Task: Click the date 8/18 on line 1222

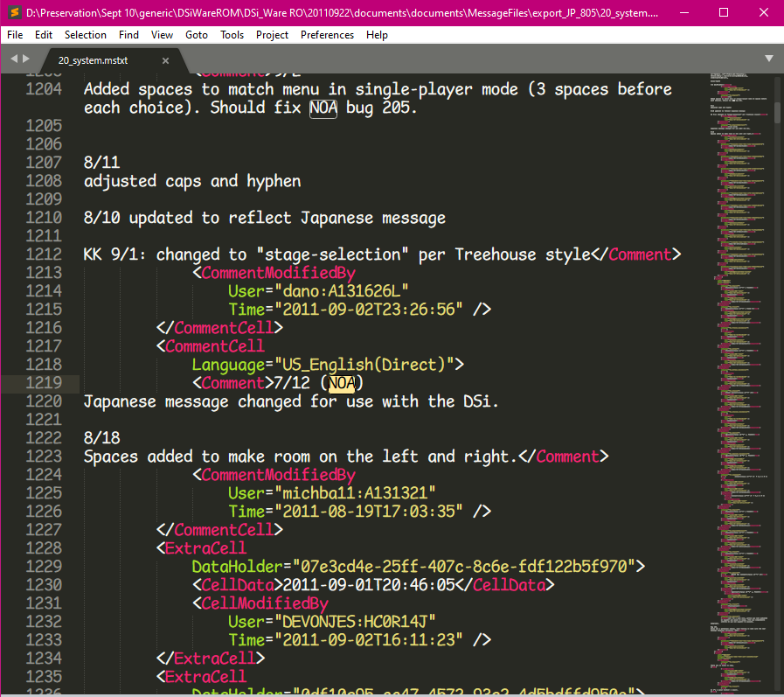Action: [x=102, y=438]
